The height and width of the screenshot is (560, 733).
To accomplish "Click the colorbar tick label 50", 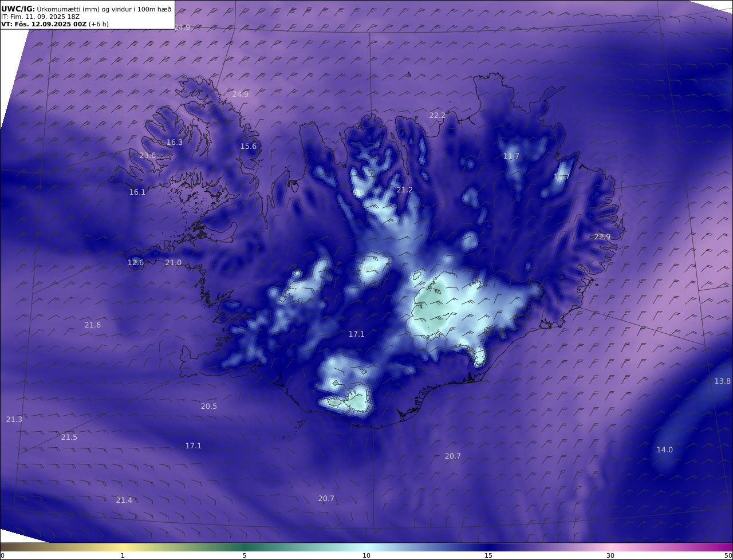I will [728, 555].
